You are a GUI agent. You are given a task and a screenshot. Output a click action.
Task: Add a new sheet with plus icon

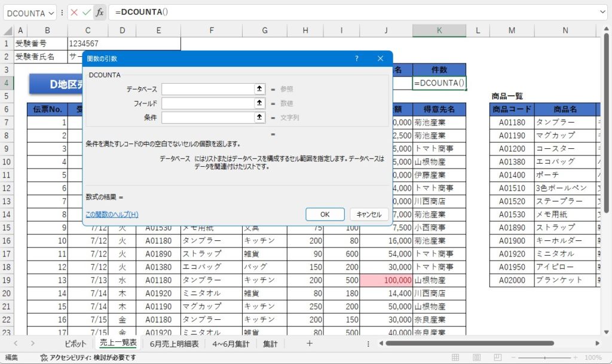[x=309, y=343]
